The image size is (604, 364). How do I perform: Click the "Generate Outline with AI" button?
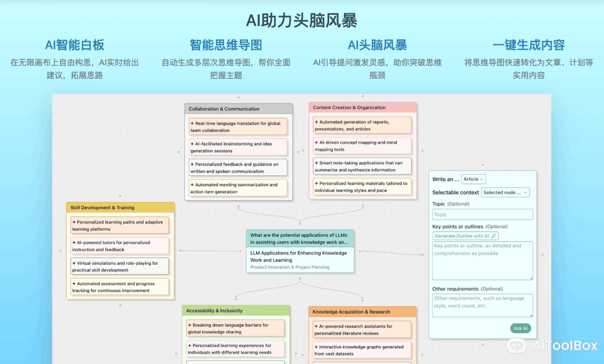(465, 236)
